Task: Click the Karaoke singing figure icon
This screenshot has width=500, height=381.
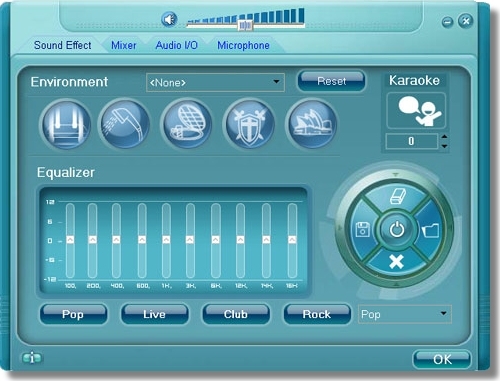Action: click(416, 111)
